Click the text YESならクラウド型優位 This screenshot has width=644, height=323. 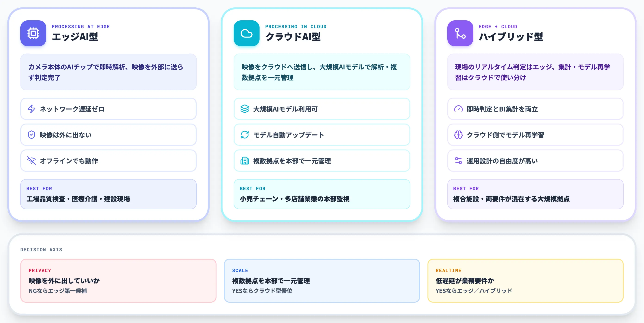pyautogui.click(x=262, y=291)
